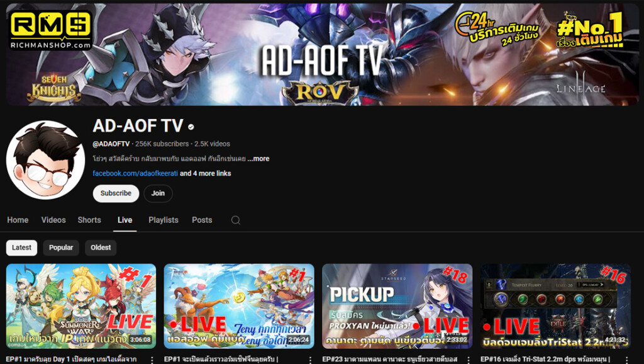This screenshot has width=644, height=364.
Task: Subscribe to the AD-AOF TV channel
Action: tap(116, 193)
